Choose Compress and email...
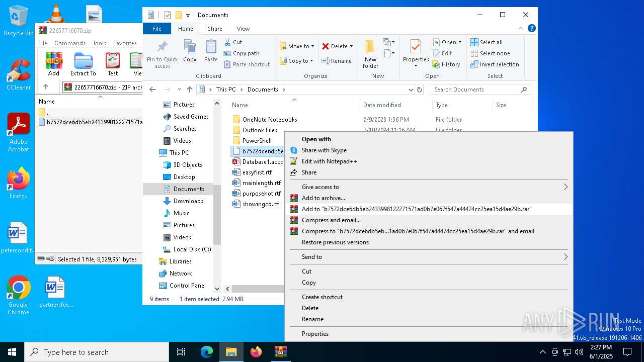 [429, 220]
